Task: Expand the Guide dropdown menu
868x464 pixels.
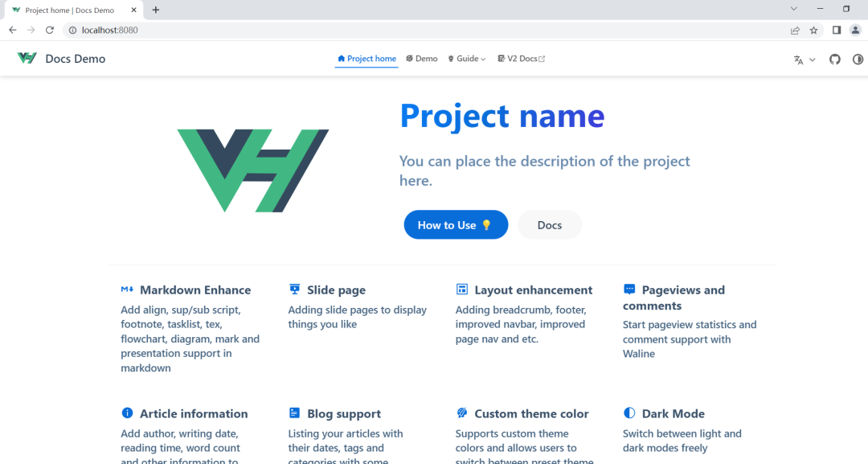Action: pyautogui.click(x=466, y=58)
